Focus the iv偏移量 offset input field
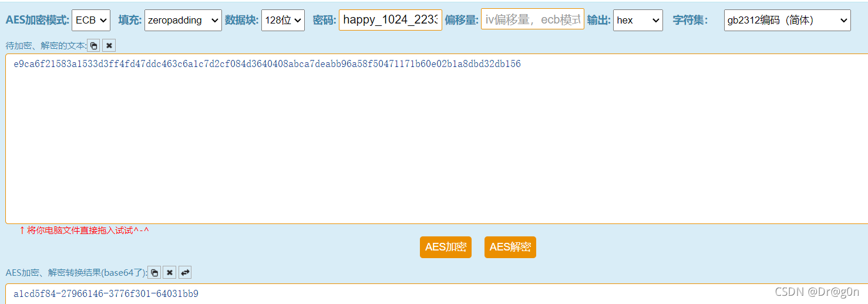 [x=533, y=19]
